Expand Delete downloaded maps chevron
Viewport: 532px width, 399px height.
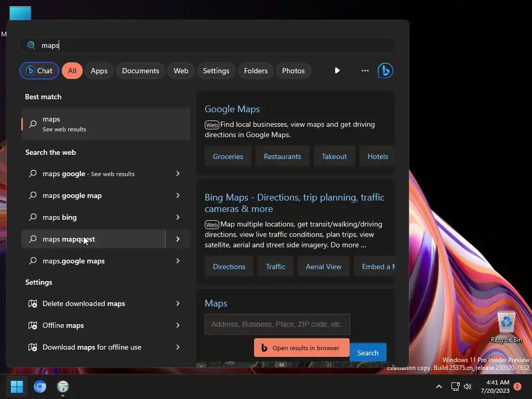click(178, 303)
